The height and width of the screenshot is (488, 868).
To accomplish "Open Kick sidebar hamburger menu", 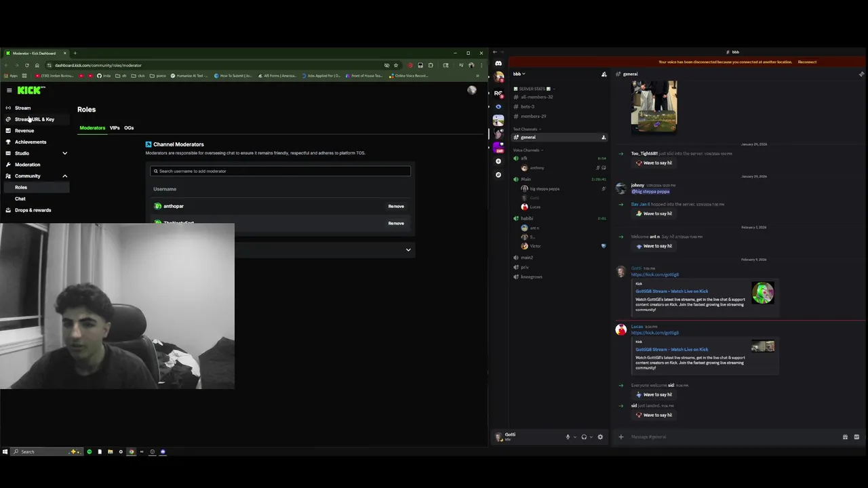I will click(9, 90).
